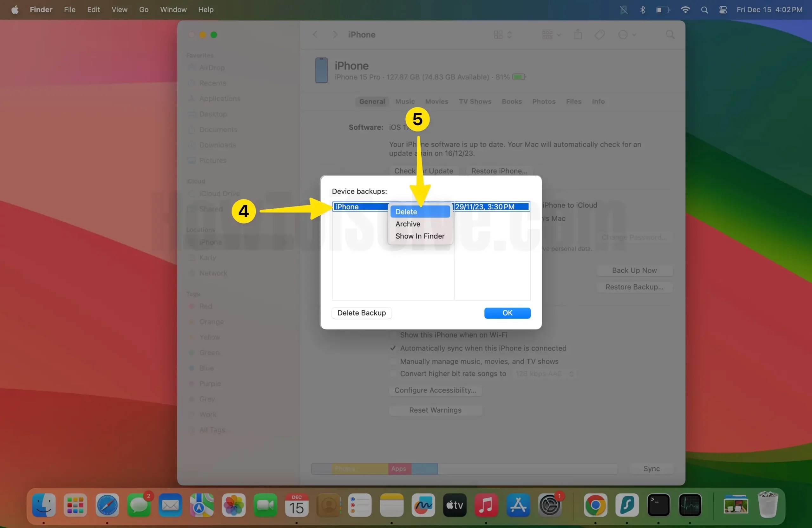Click the Back Up Now button

pos(634,270)
